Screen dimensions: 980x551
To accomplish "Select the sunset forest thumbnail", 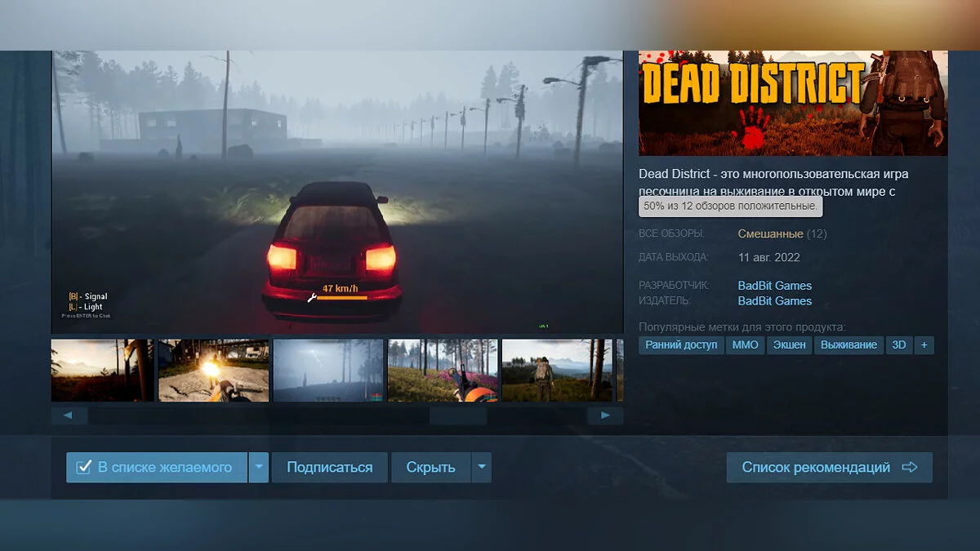I will pos(102,371).
